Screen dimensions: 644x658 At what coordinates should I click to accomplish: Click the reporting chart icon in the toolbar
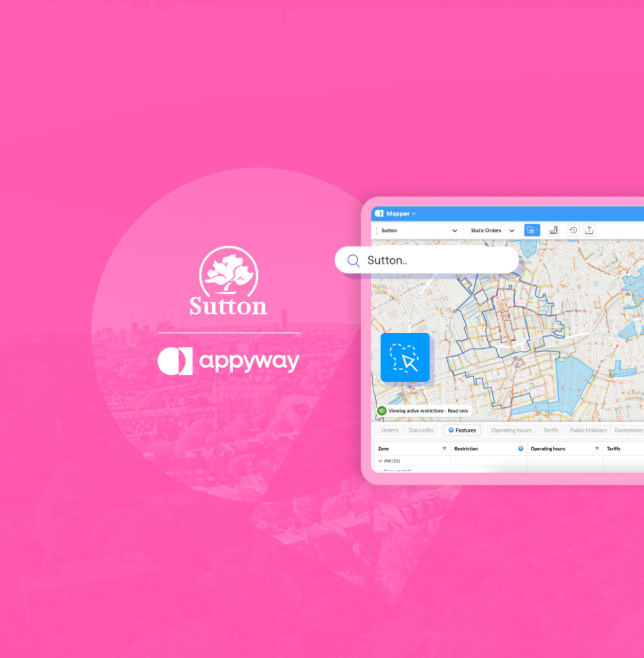553,229
